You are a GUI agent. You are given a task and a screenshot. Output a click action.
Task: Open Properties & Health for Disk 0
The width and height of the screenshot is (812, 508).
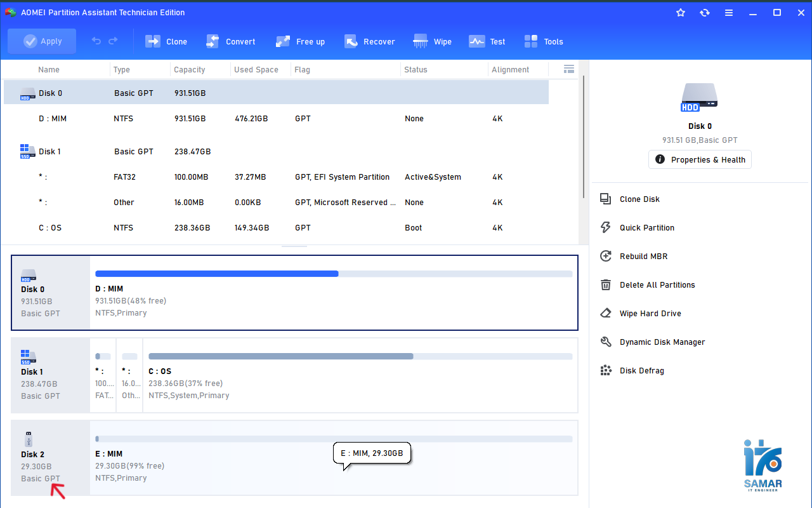tap(700, 160)
